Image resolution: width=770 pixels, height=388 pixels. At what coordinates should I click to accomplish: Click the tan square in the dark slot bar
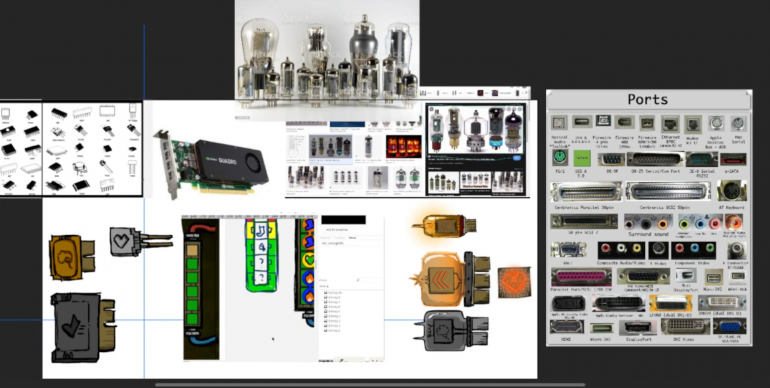tap(192, 251)
